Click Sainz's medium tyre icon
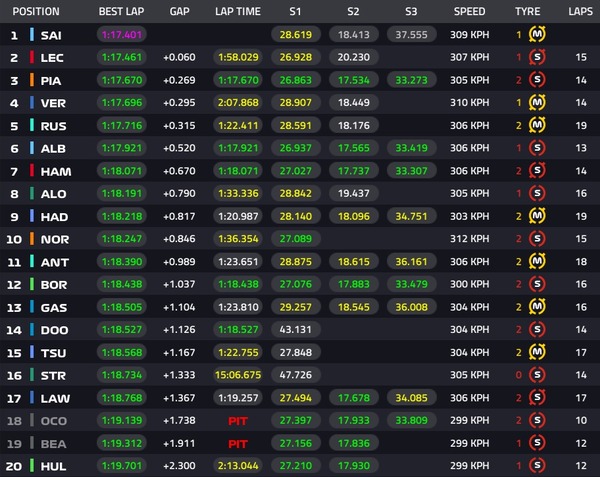Viewport: 600px width, 477px height. (536, 35)
